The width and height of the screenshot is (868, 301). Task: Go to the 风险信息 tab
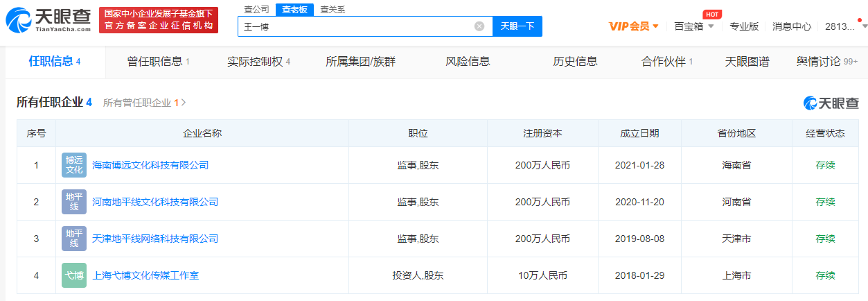[x=468, y=62]
